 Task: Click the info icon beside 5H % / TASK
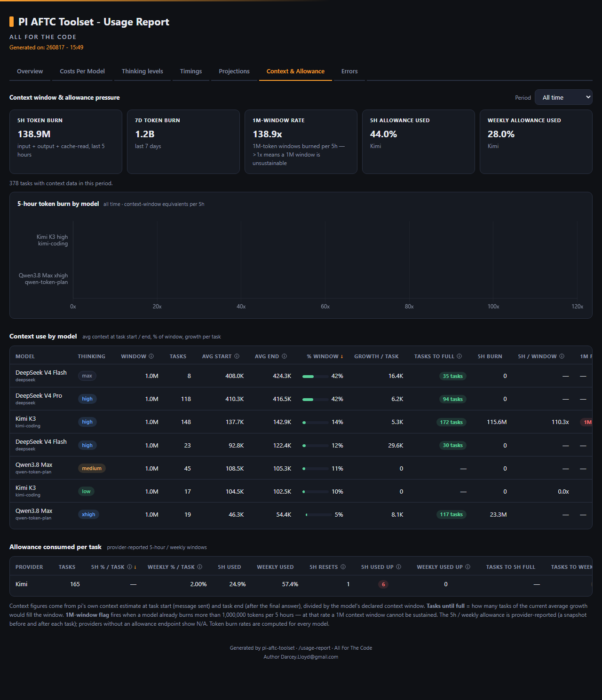(129, 567)
